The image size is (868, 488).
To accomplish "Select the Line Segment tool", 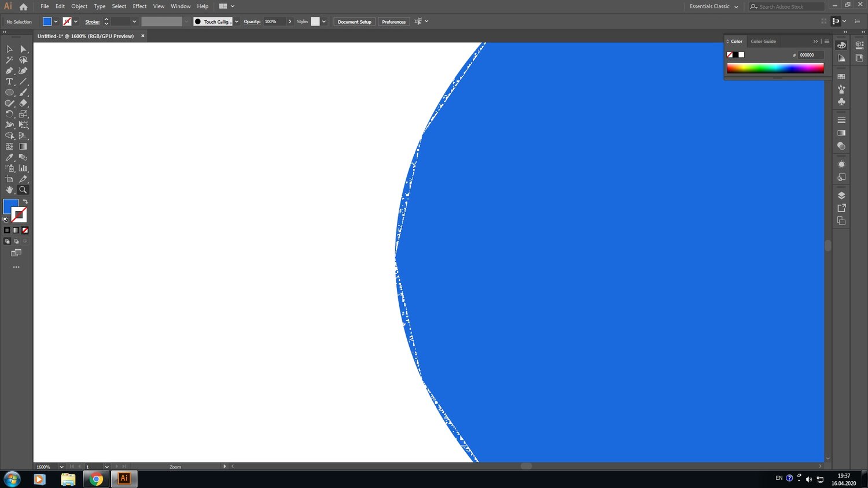I will click(23, 82).
